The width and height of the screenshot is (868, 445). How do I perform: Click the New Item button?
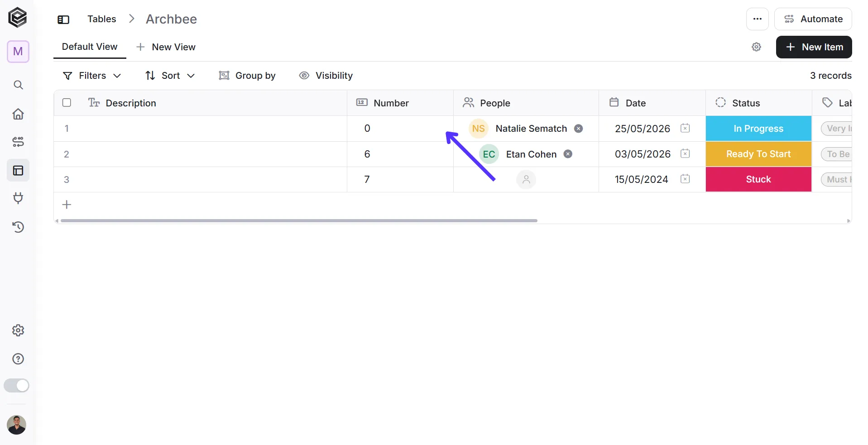814,47
